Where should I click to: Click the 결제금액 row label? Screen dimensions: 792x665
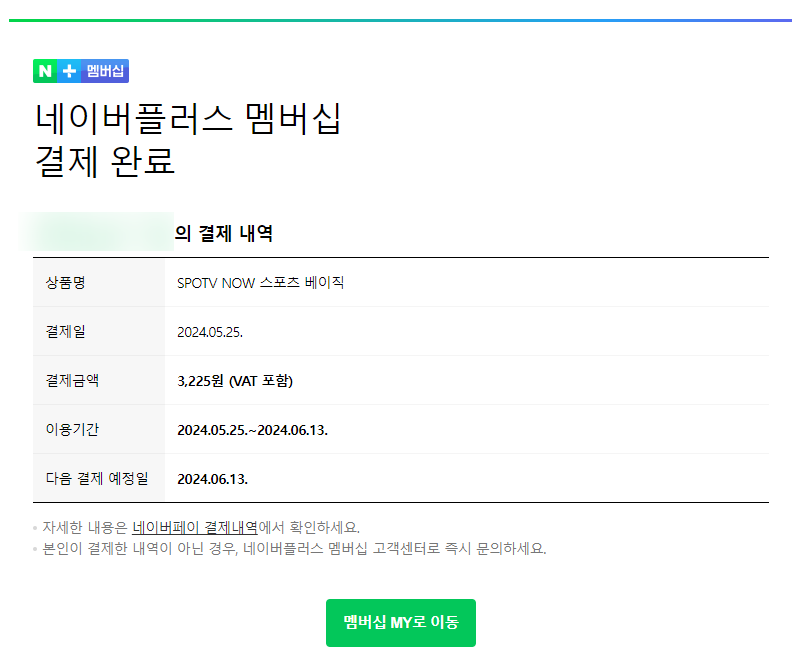point(72,380)
